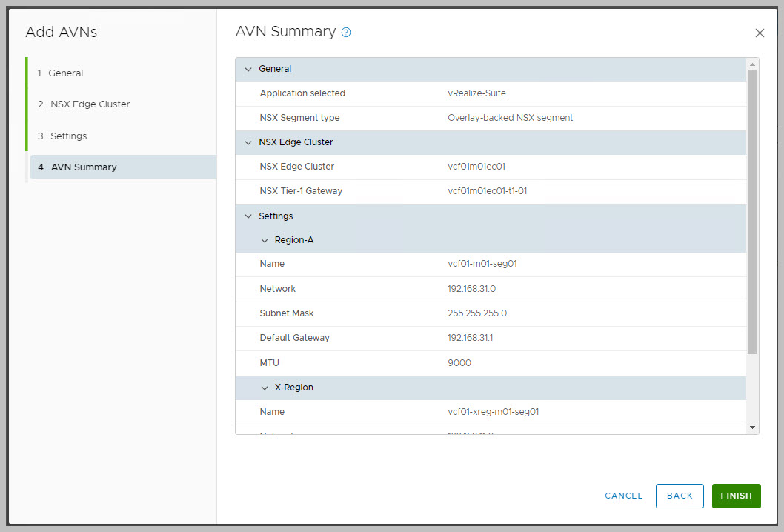Click the Default Gateway value 192.168.31.1
The height and width of the screenshot is (532, 784).
[x=471, y=338]
